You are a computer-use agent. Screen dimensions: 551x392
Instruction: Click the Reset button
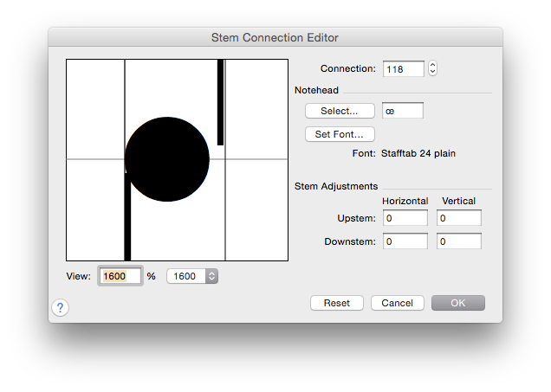pos(337,303)
